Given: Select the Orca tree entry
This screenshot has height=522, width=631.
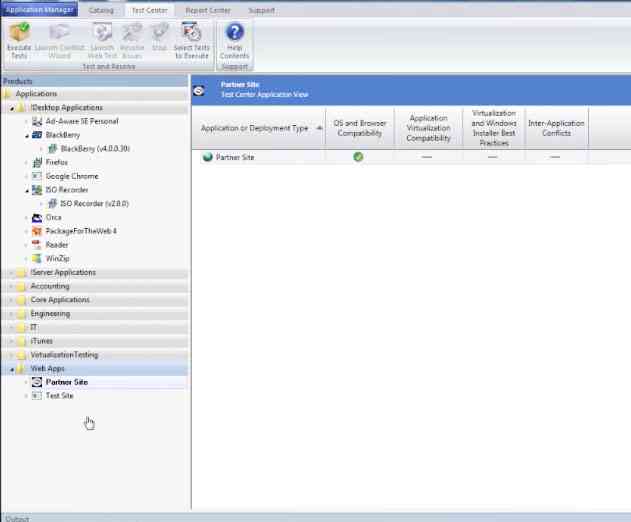Looking at the screenshot, I should 54,217.
